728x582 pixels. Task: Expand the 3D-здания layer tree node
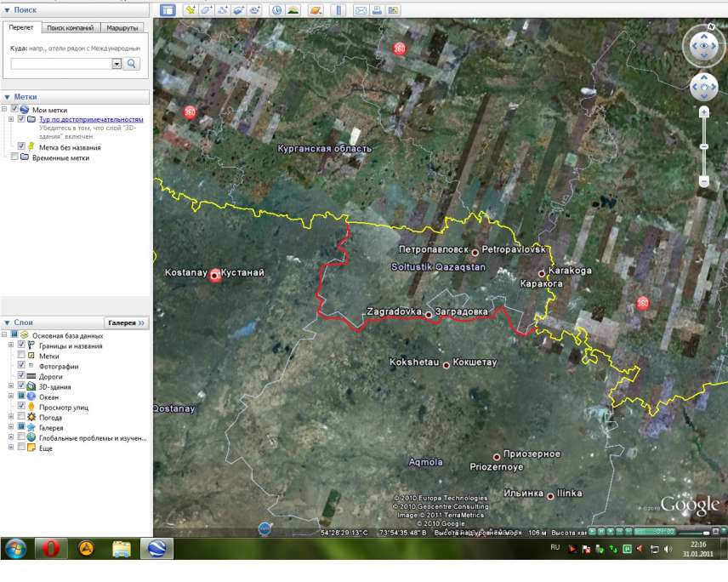point(11,386)
